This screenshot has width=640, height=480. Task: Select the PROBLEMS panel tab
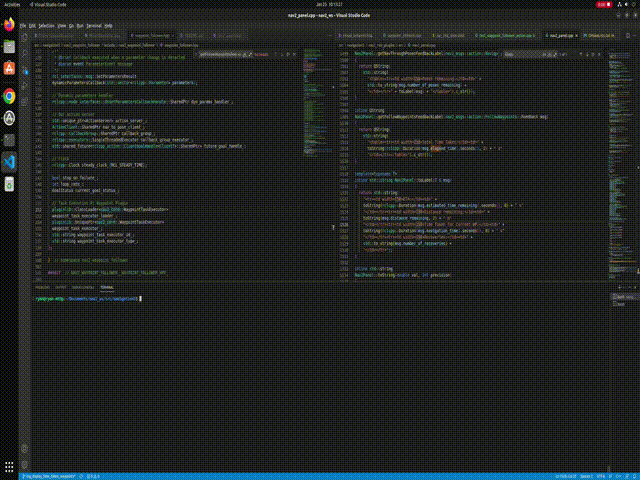pyautogui.click(x=42, y=287)
